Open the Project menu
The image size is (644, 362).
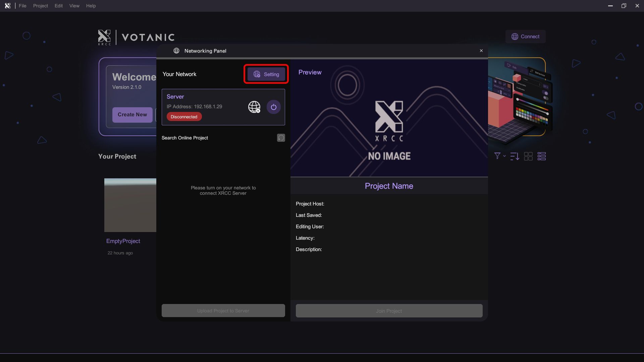click(40, 6)
